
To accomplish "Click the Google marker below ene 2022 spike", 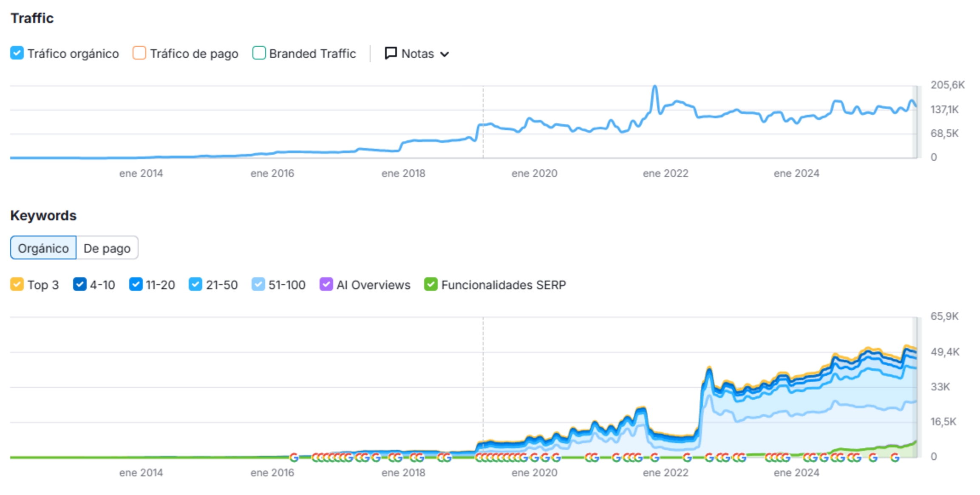I will click(655, 458).
